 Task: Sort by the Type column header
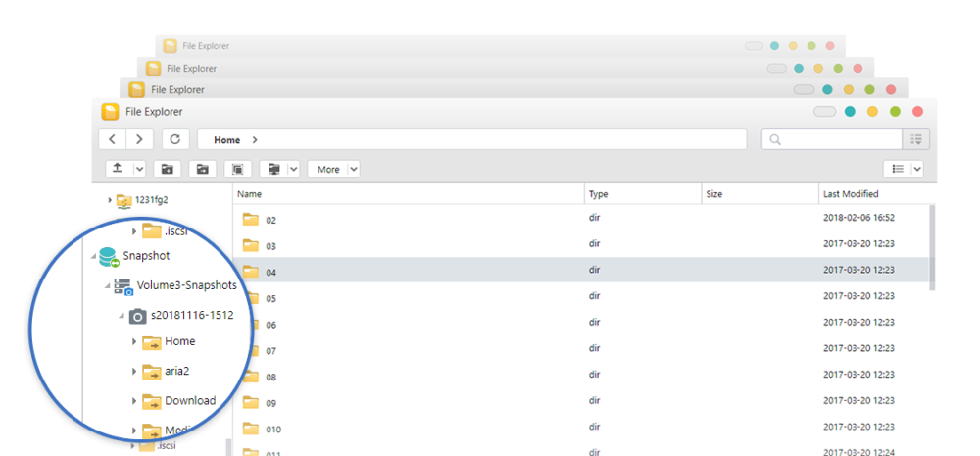point(643,194)
